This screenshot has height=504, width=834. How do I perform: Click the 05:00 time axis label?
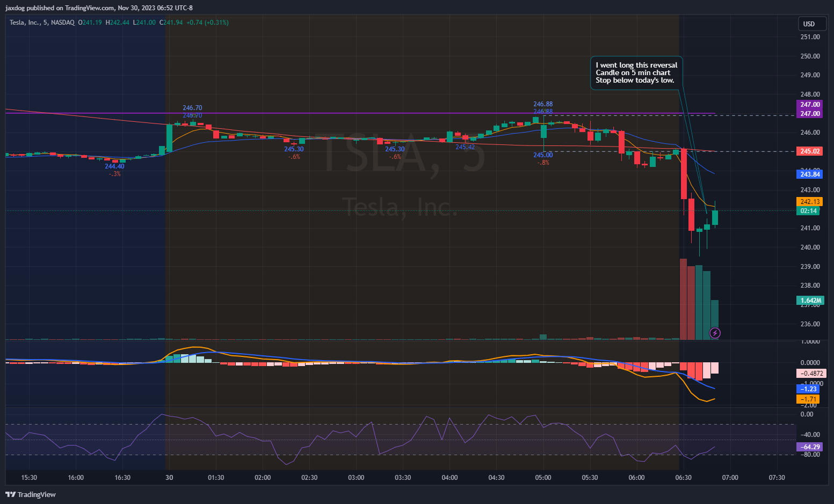(543, 478)
